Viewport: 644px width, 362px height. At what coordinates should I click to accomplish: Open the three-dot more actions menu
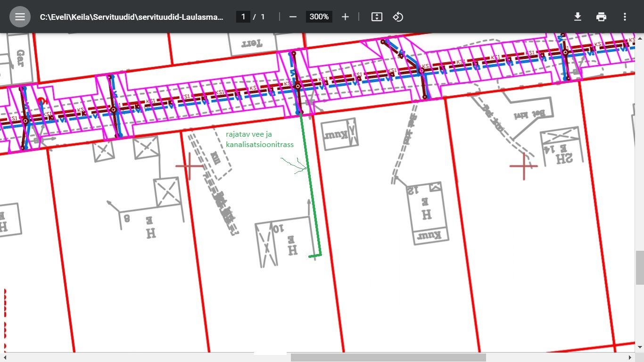625,17
